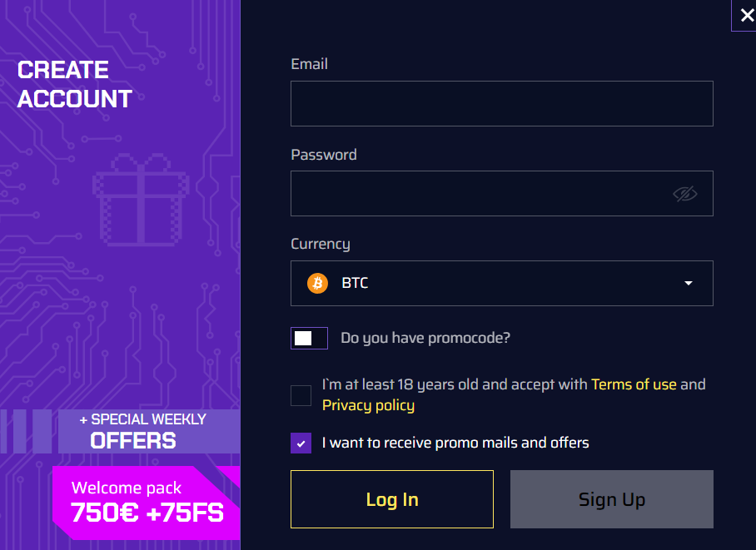Screen dimensions: 756x550
Task: Open the Currency dropdown arrow
Action: [688, 283]
